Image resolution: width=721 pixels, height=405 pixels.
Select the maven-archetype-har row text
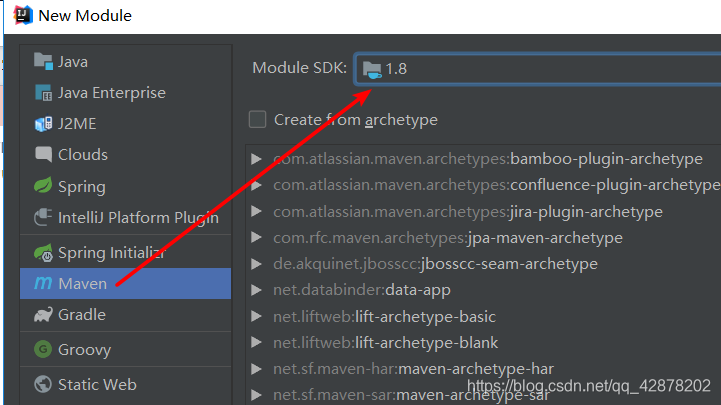coord(413,369)
